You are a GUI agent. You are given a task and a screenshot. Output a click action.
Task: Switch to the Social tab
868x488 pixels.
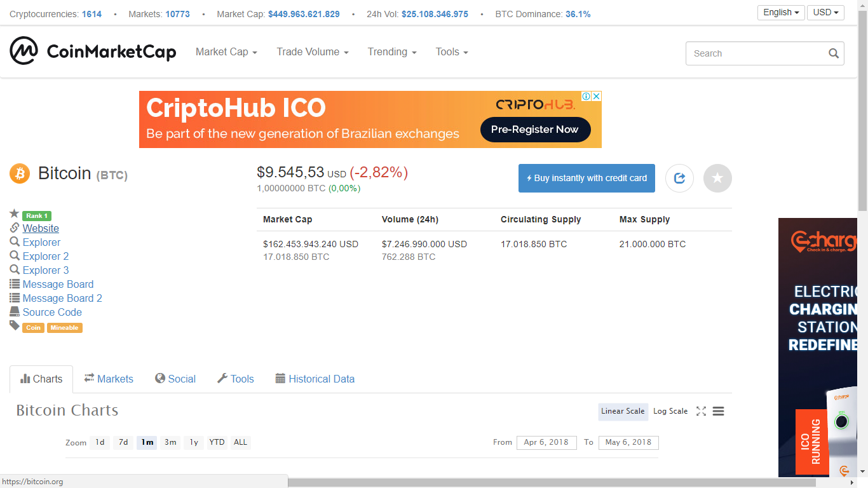pyautogui.click(x=175, y=379)
